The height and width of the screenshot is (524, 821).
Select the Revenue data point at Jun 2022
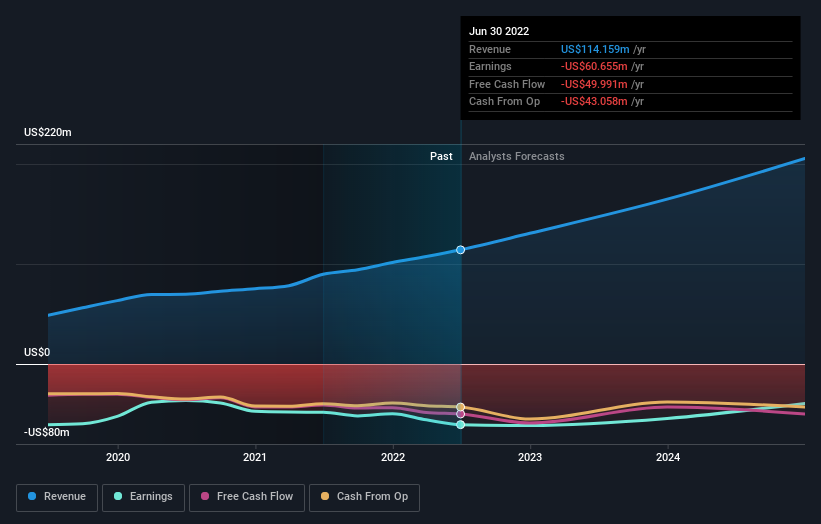(460, 250)
